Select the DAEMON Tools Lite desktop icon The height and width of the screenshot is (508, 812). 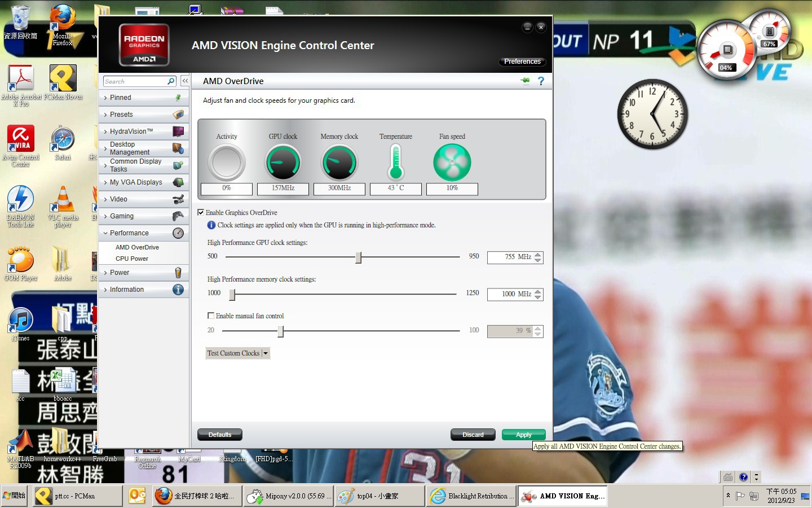(21, 207)
